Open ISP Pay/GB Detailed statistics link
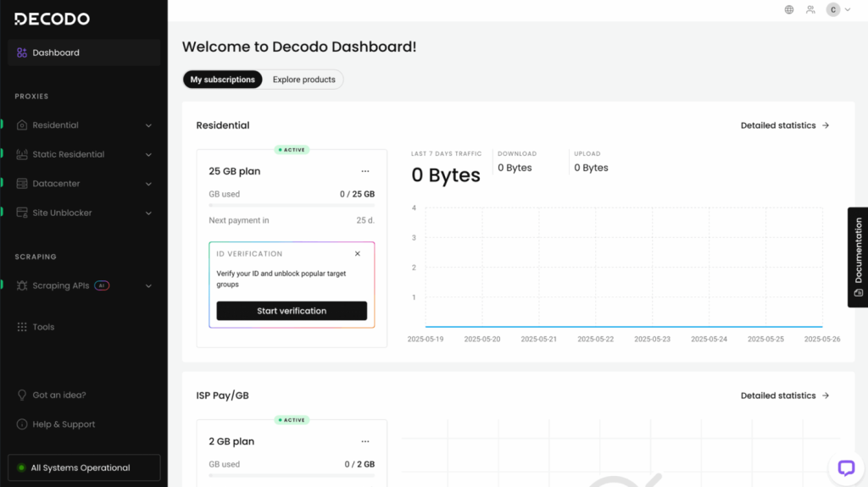Screen dimensions: 868x487 click(x=785, y=396)
